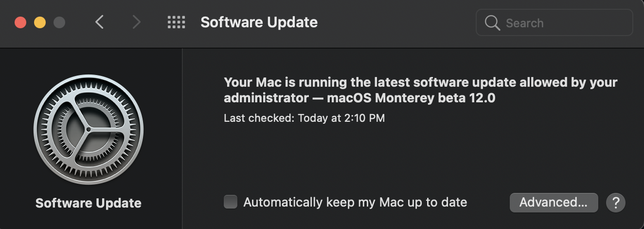This screenshot has width=644, height=229.
Task: Click the empty title bar area beside the title
Action: pos(396,23)
